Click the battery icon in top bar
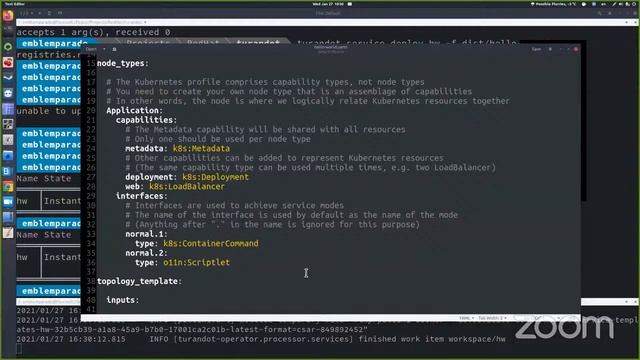 [628, 4]
